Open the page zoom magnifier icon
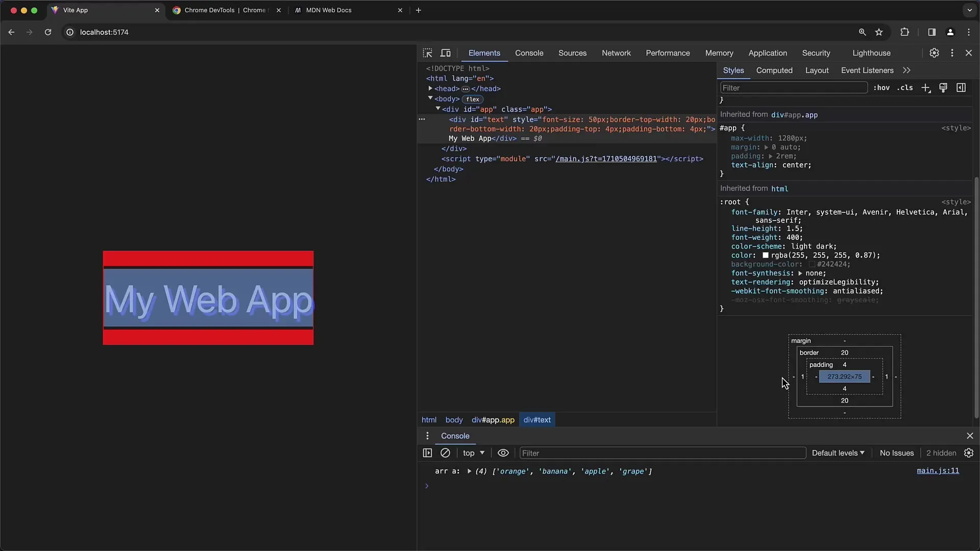This screenshot has width=980, height=551. (x=862, y=32)
